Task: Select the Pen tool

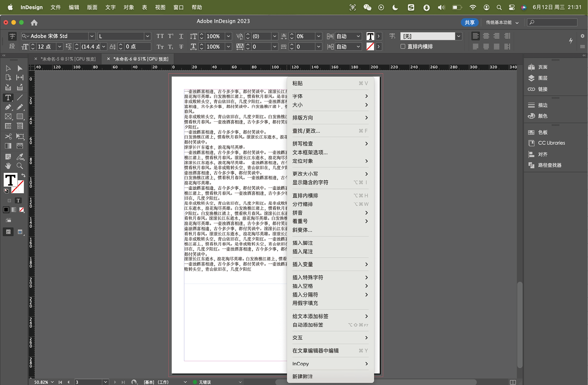Action: coord(8,107)
